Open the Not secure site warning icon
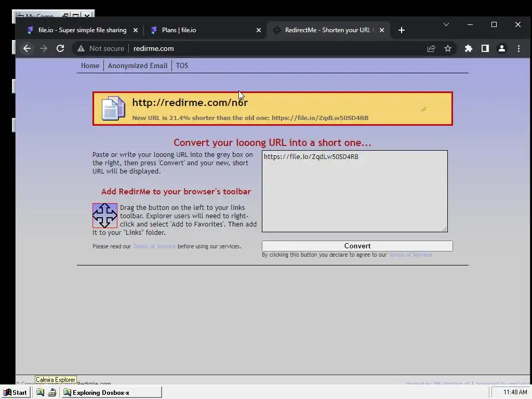The image size is (532, 399). 81,48
